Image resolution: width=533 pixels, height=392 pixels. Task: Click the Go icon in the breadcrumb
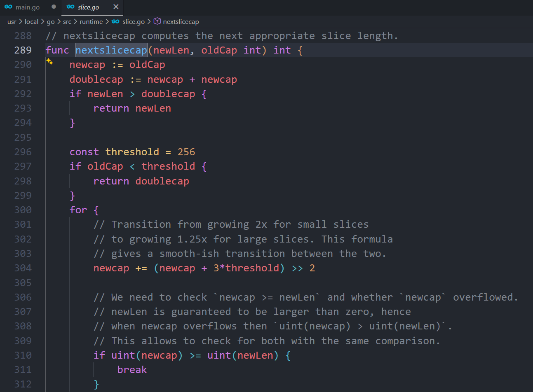(115, 22)
